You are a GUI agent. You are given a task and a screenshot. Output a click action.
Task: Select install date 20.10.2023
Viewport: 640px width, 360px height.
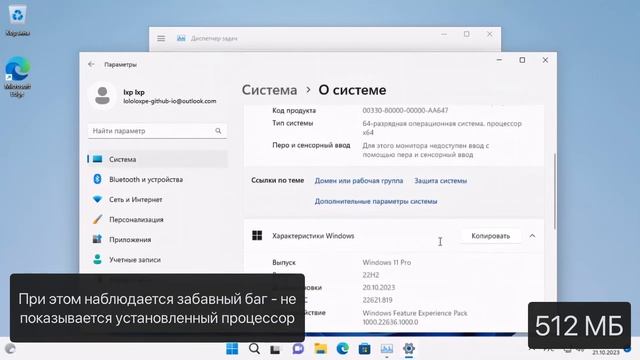[x=379, y=287]
